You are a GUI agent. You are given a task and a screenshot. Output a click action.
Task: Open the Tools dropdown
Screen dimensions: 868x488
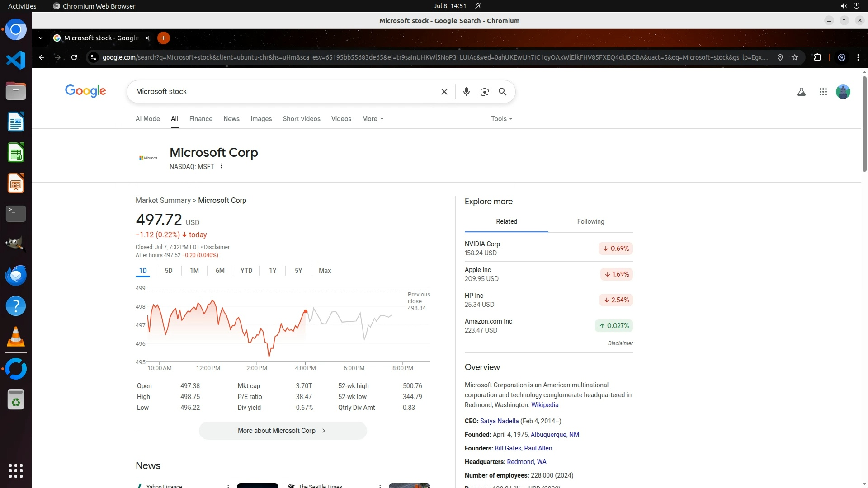[501, 119]
